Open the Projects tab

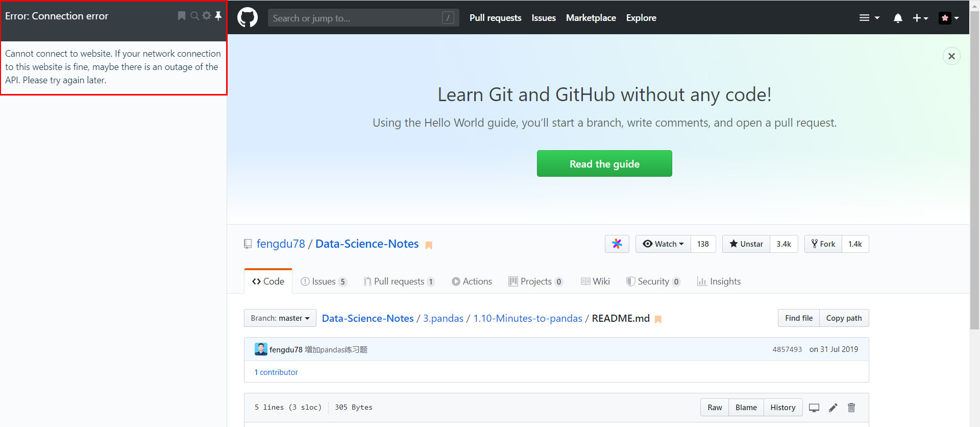[x=536, y=281]
